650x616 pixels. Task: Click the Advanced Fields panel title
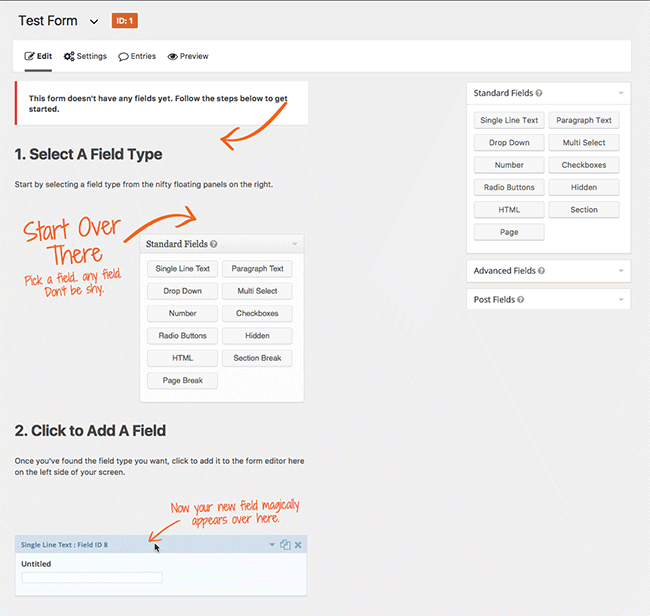point(504,271)
